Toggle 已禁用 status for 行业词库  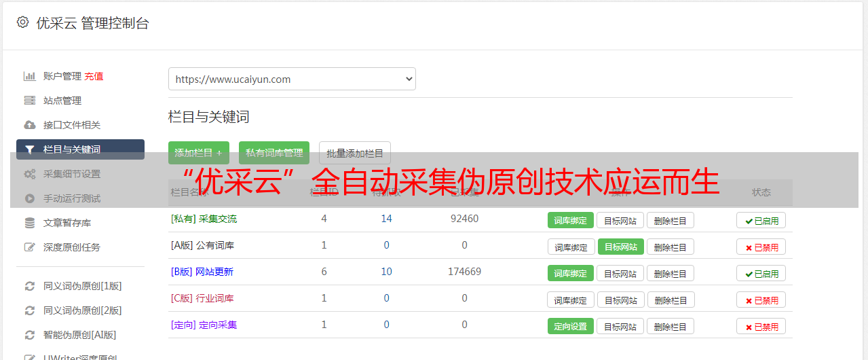click(761, 300)
